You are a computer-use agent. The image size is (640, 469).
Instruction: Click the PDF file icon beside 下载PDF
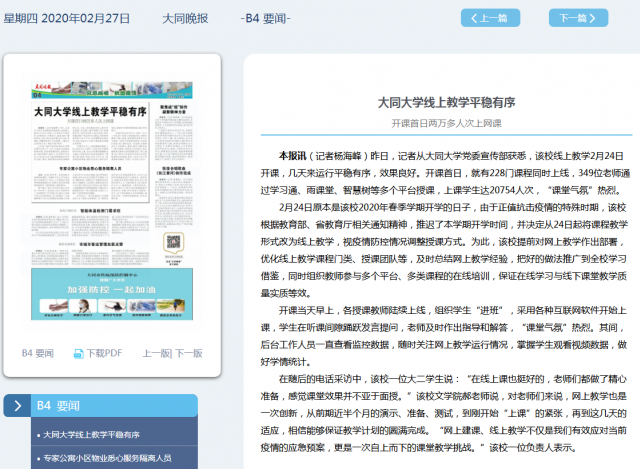78,353
